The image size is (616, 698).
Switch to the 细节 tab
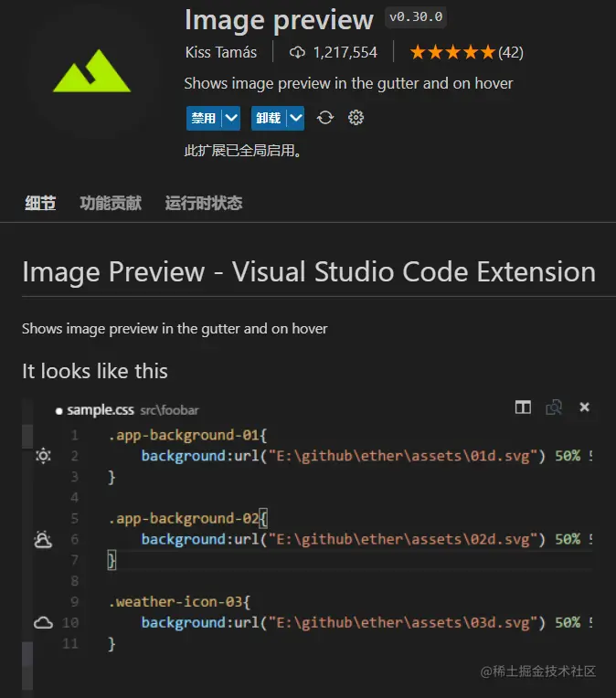(40, 203)
